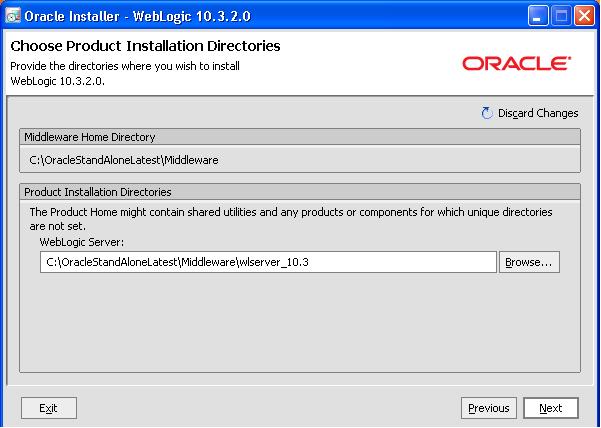Screen dimensions: 601x428
Task: Click the Middleware Home Directory section header
Action: click(x=90, y=137)
